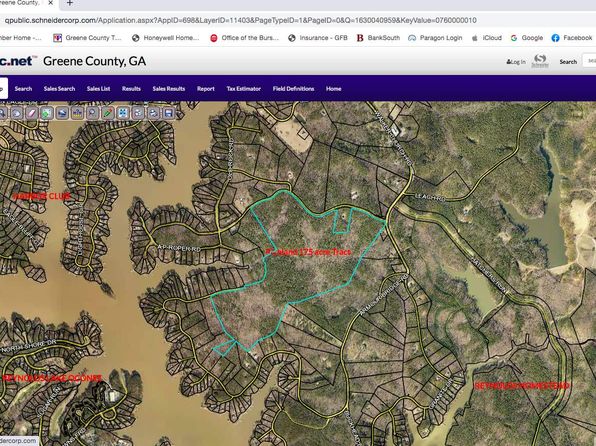Open the Greene County T... bookmark
The height and width of the screenshot is (446, 596).
(87, 38)
